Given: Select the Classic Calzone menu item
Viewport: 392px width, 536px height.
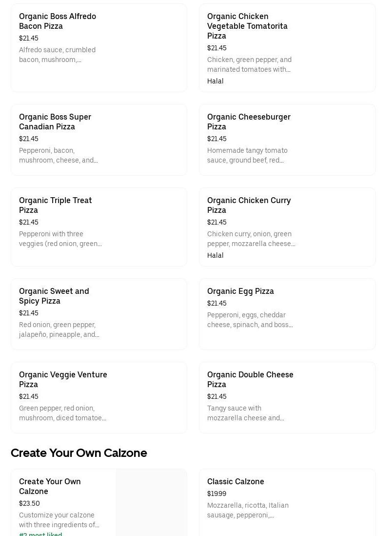Looking at the screenshot, I should [x=287, y=502].
